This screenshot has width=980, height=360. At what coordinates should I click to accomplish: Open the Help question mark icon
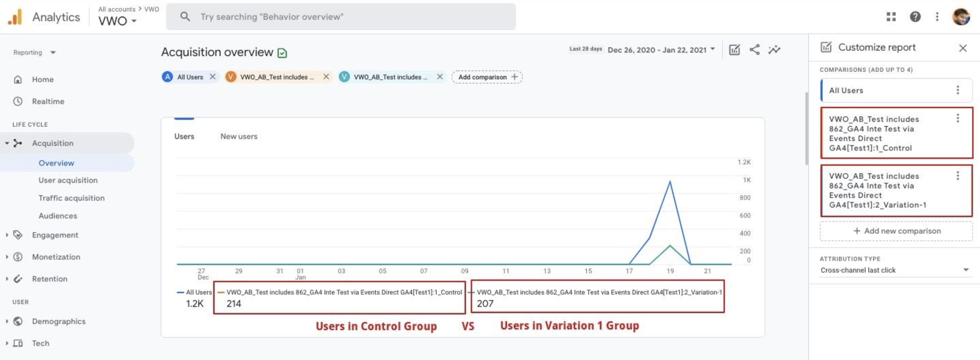[915, 17]
